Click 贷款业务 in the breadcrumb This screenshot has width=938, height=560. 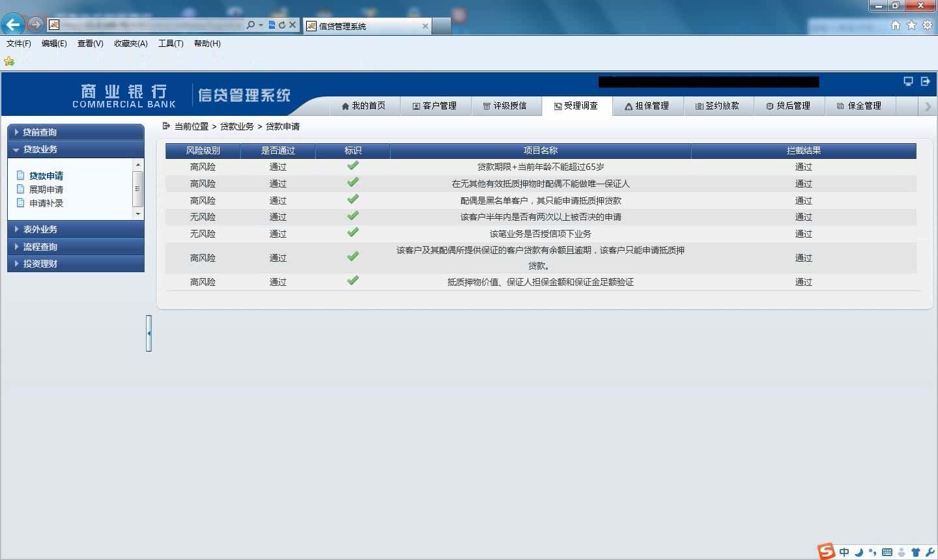point(237,126)
